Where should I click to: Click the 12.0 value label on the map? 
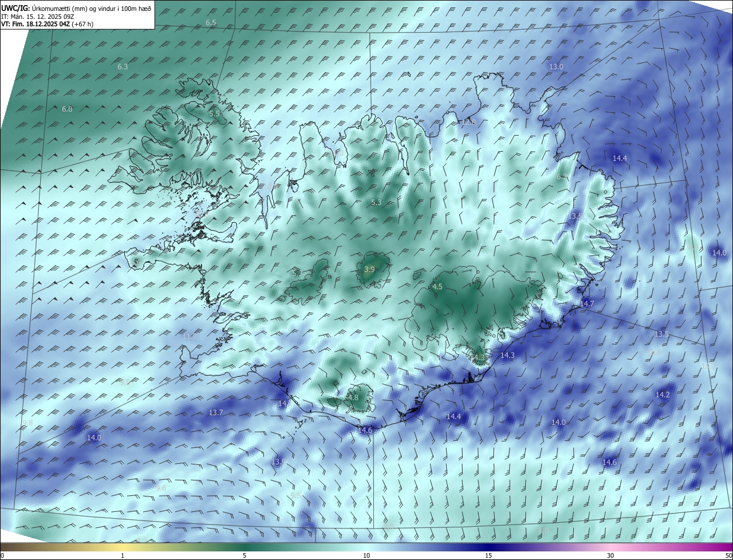[468, 123]
